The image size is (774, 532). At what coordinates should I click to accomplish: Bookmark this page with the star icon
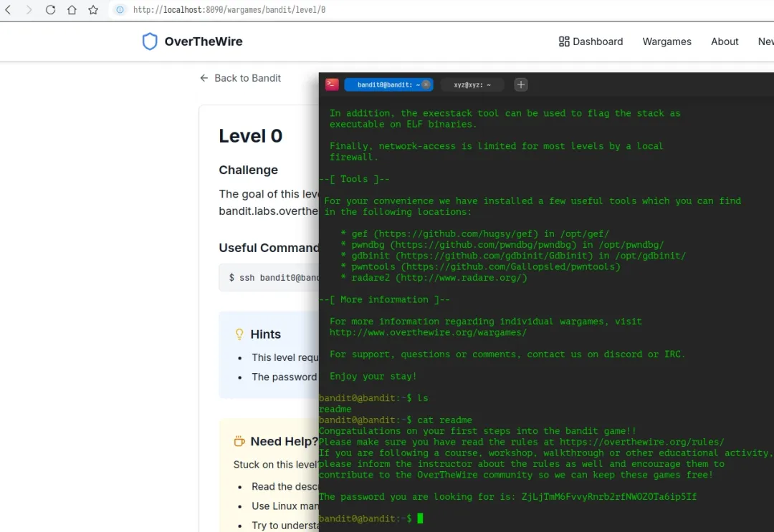pyautogui.click(x=93, y=10)
